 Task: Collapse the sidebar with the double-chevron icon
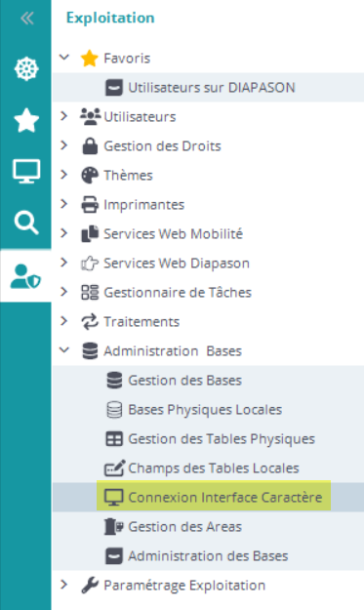(26, 18)
